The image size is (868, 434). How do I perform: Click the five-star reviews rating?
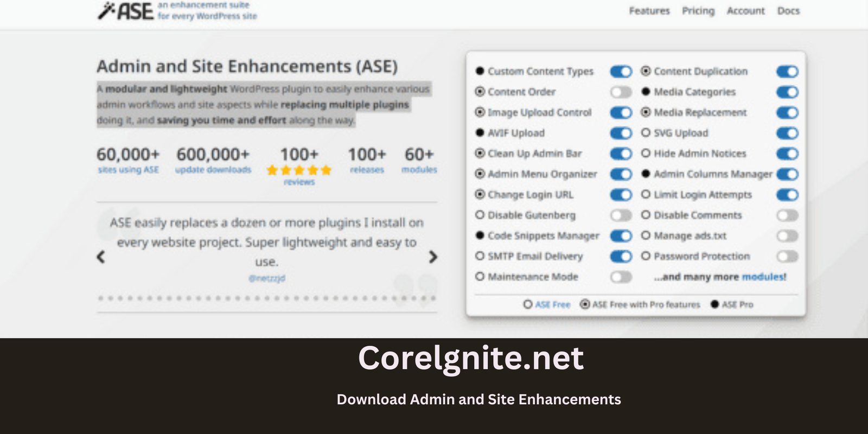point(299,170)
